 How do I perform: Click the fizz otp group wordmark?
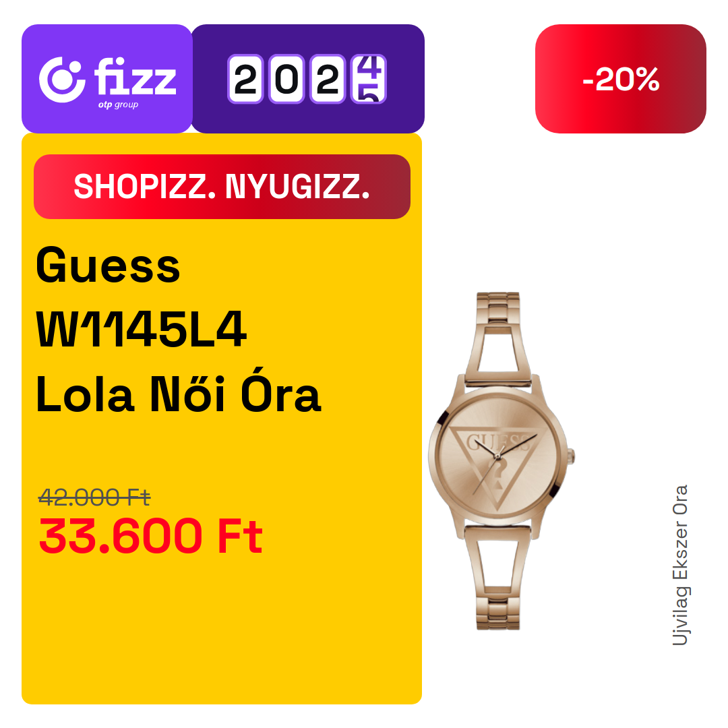point(135,83)
